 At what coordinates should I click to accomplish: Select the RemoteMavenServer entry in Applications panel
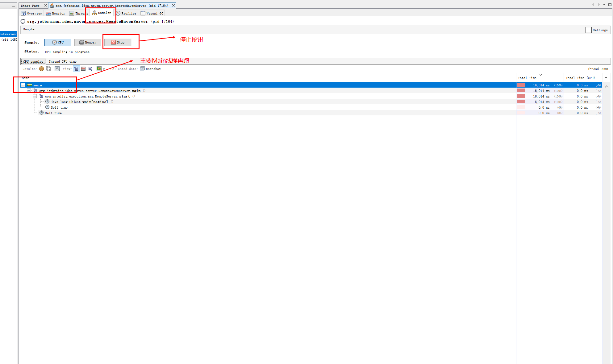(x=9, y=34)
